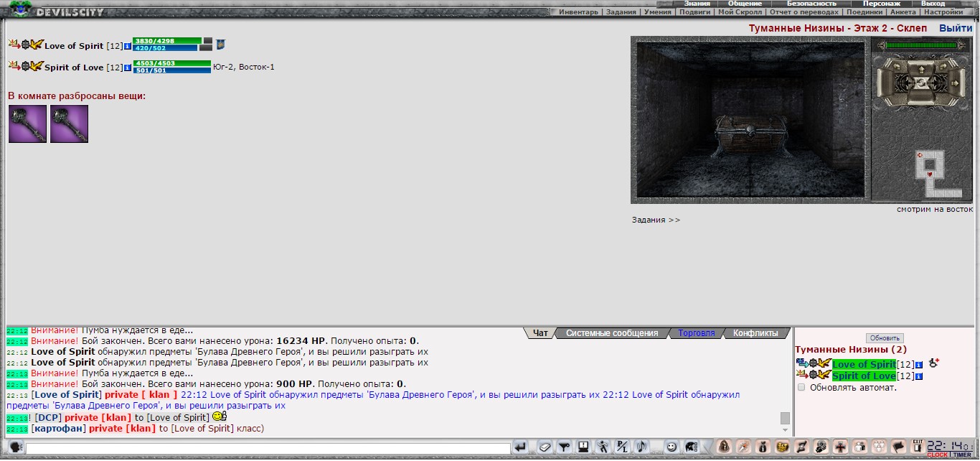980x461 pixels.
Task: Open the 'Персонаж' top menu
Action: [882, 4]
